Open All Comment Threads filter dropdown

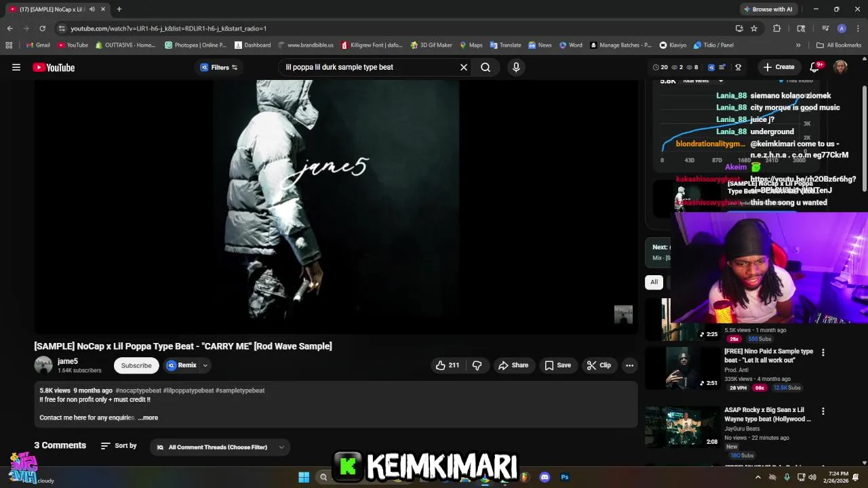pyautogui.click(x=220, y=447)
